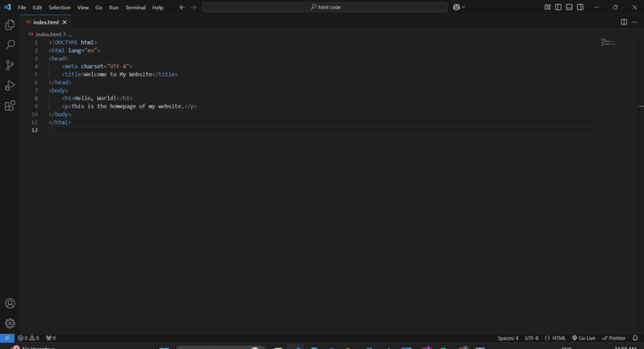Expand the breadcrumb ellipsis after index.html
This screenshot has height=349, width=644.
click(x=70, y=34)
